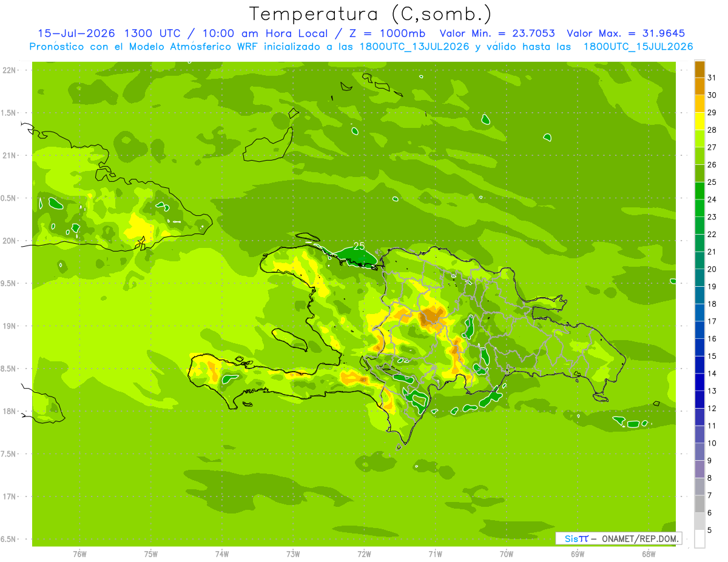Click the "Valor Max. = 31.9645" value

tap(630, 33)
